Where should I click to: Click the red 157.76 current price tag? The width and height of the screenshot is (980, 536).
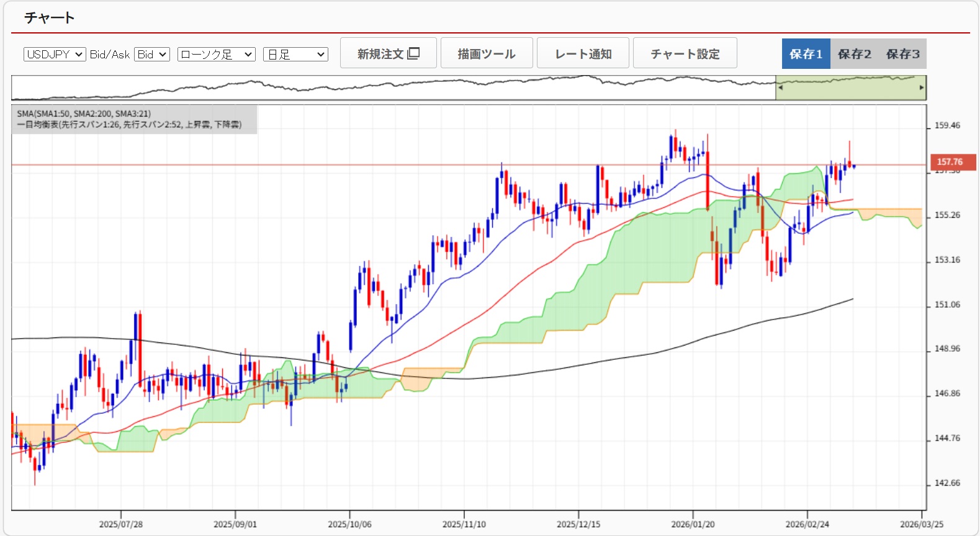[952, 162]
